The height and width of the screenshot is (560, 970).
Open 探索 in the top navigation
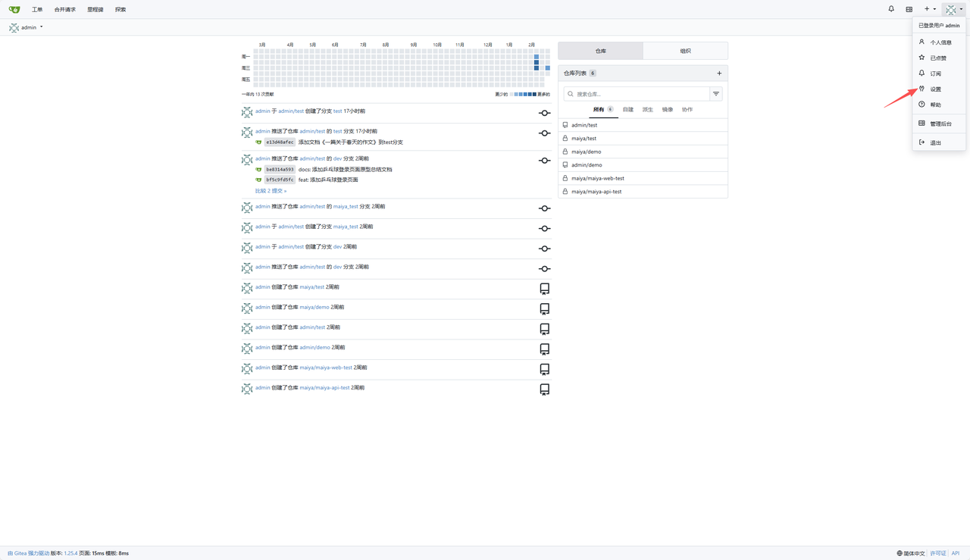[120, 9]
